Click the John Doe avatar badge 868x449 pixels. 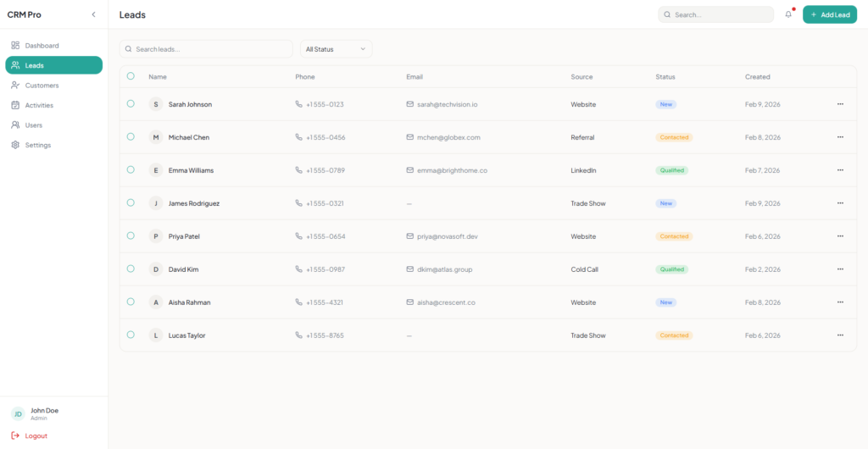pos(18,414)
